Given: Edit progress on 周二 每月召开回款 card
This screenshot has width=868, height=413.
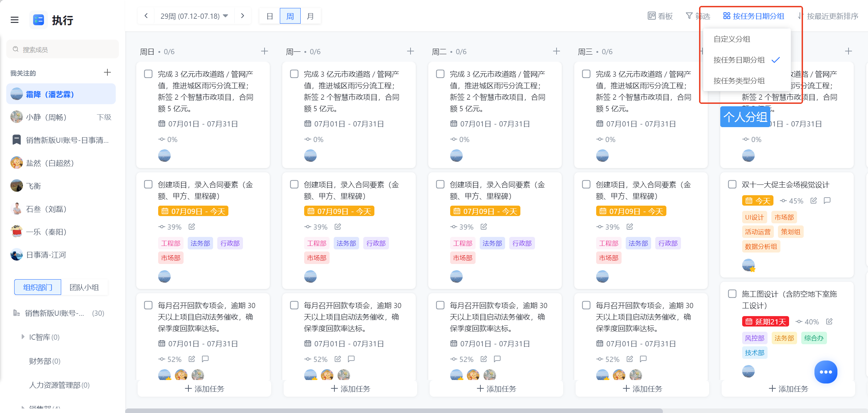Looking at the screenshot, I should pos(484,359).
